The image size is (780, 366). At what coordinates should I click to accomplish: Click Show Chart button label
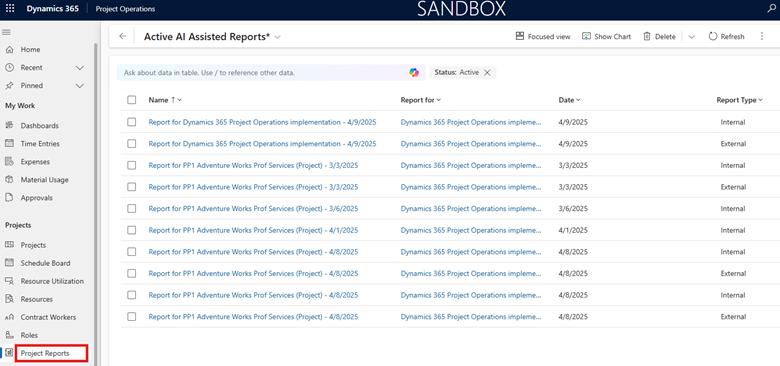[x=613, y=37]
